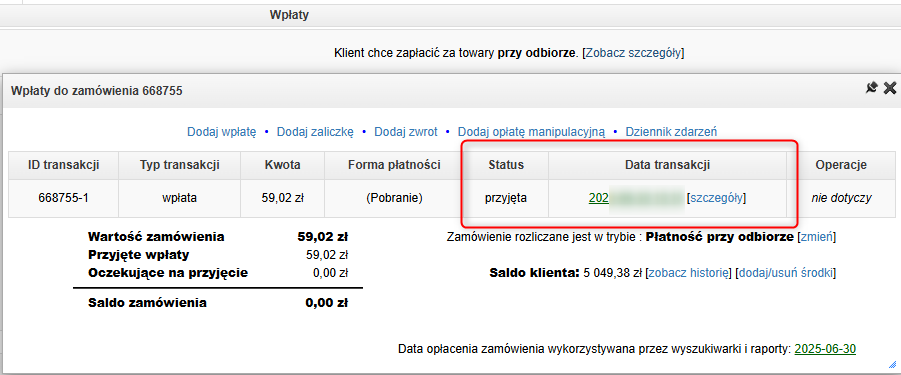Open transaction szczegóły link
Image resolution: width=901 pixels, height=375 pixels.
[x=717, y=198]
